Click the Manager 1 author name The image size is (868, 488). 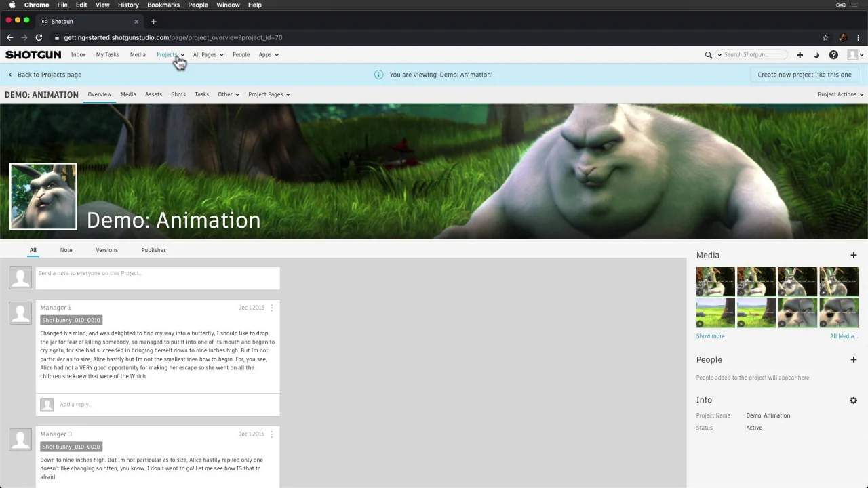click(56, 308)
